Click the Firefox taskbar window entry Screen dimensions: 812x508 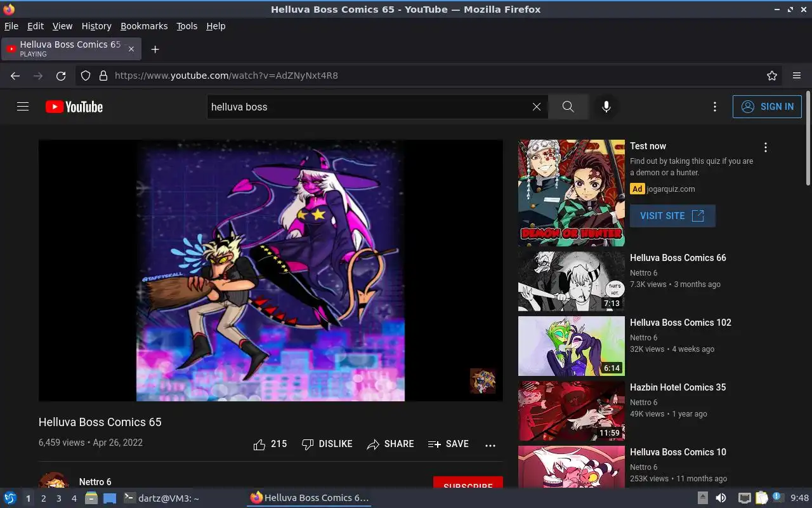(309, 498)
